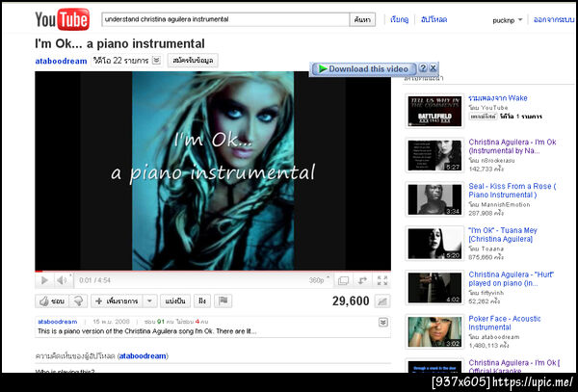Click the embed button
The height and width of the screenshot is (392, 578).
pyautogui.click(x=202, y=301)
